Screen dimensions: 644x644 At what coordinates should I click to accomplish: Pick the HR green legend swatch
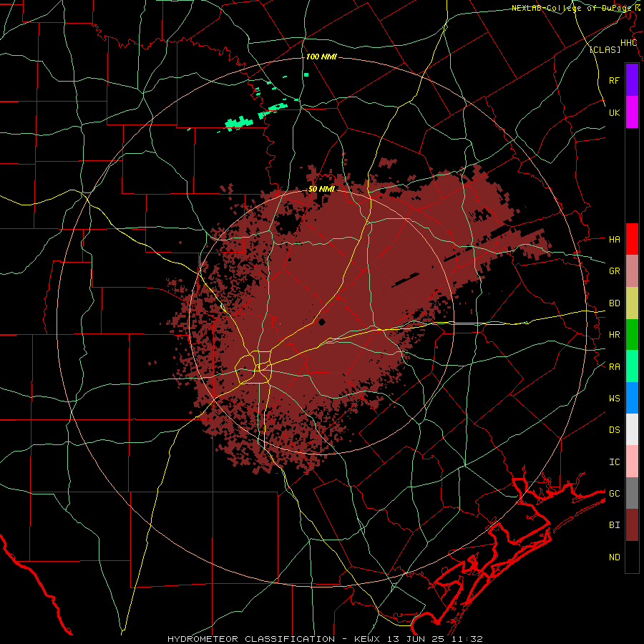click(632, 335)
